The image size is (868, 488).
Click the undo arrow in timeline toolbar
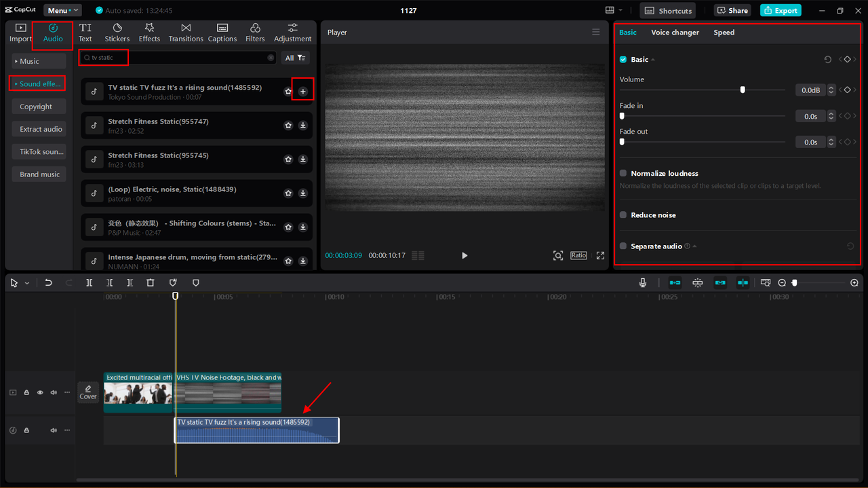pyautogui.click(x=48, y=283)
